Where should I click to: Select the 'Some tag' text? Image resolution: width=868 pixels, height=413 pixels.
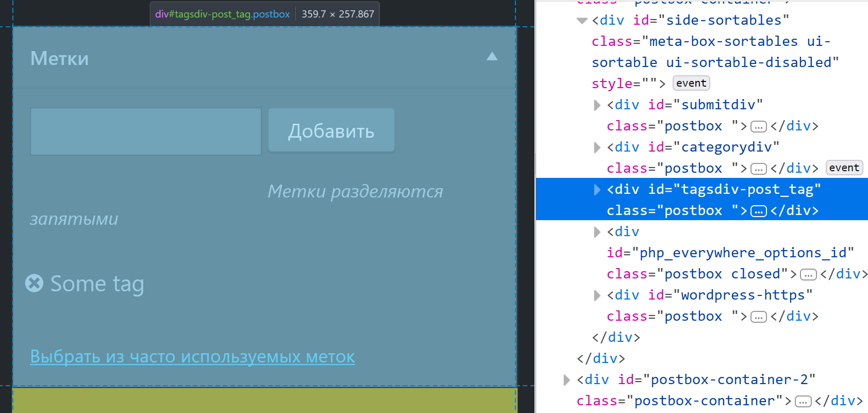coord(97,284)
